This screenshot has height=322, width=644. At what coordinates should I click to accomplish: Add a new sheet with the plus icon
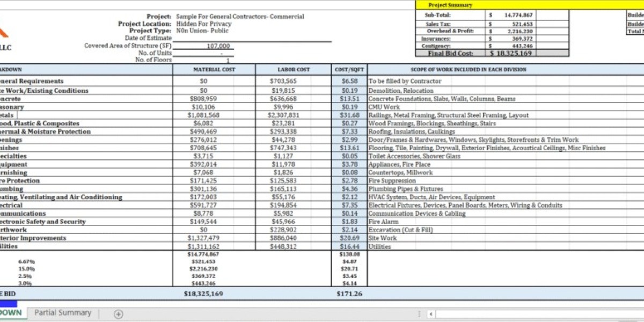[119, 314]
